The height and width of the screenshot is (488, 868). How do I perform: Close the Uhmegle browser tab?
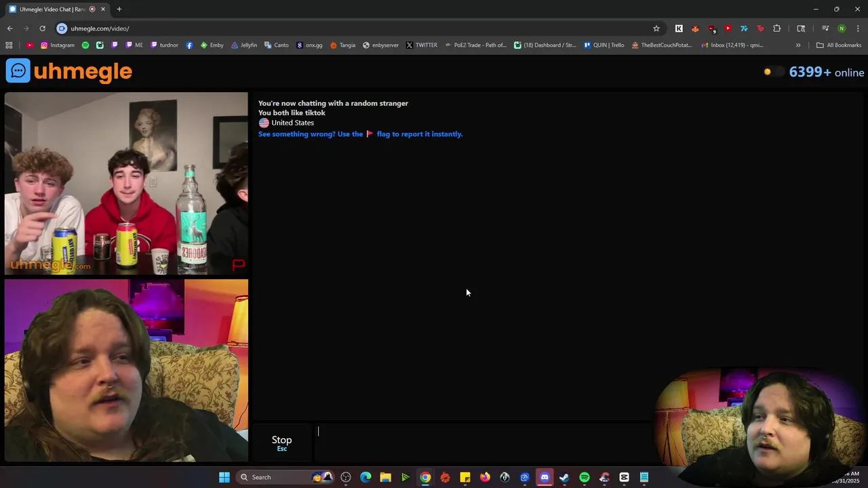(x=103, y=9)
